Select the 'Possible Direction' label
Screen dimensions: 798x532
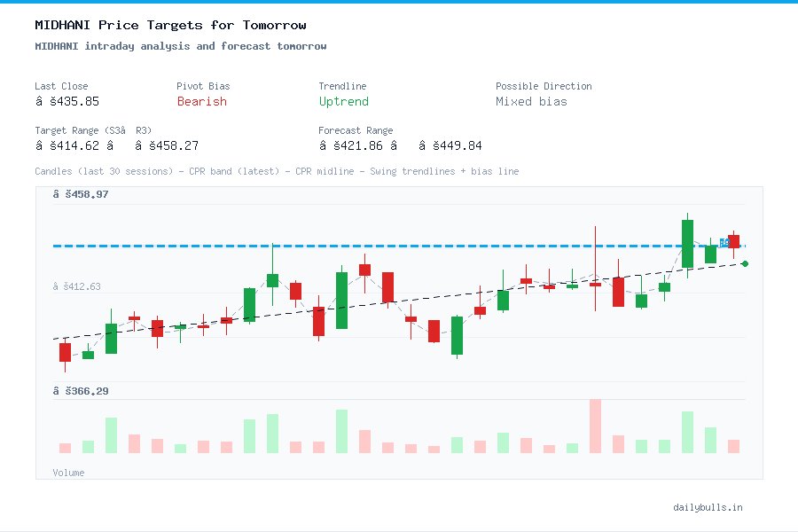[x=544, y=86]
